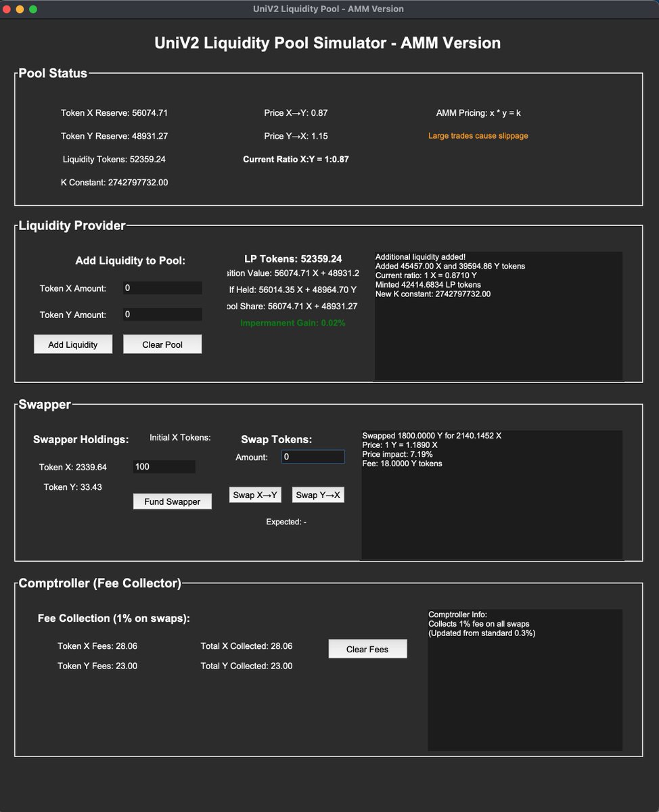Click the 'Fee: 18.0000 Y tokens' log line

403,464
